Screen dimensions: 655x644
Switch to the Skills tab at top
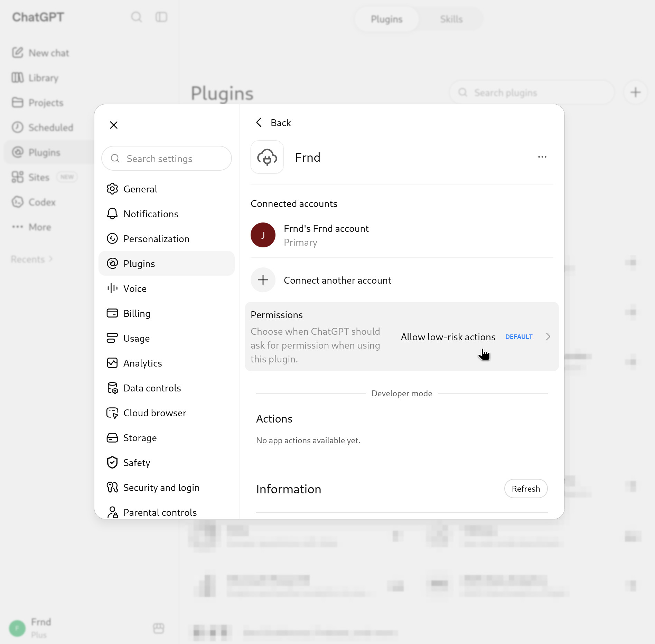point(451,19)
